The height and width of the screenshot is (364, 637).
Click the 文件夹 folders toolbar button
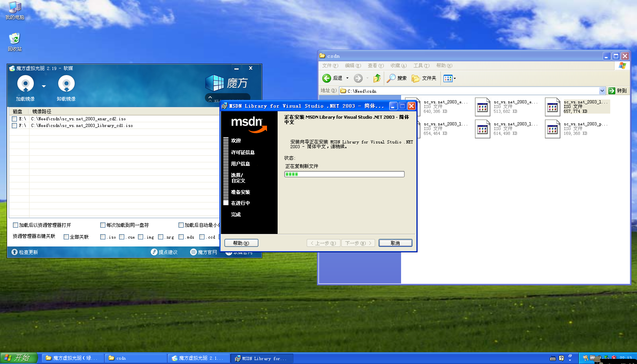point(424,78)
